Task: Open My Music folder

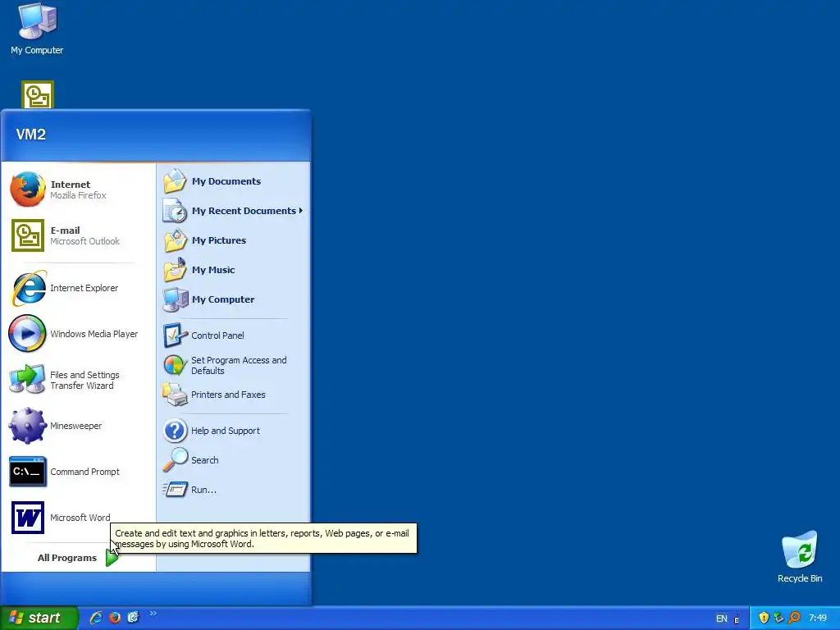Action: coord(233,270)
